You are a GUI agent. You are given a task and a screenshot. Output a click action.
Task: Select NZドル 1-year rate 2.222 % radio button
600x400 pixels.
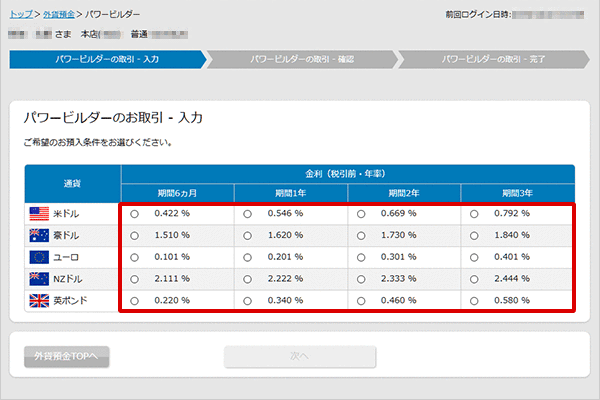tap(248, 279)
